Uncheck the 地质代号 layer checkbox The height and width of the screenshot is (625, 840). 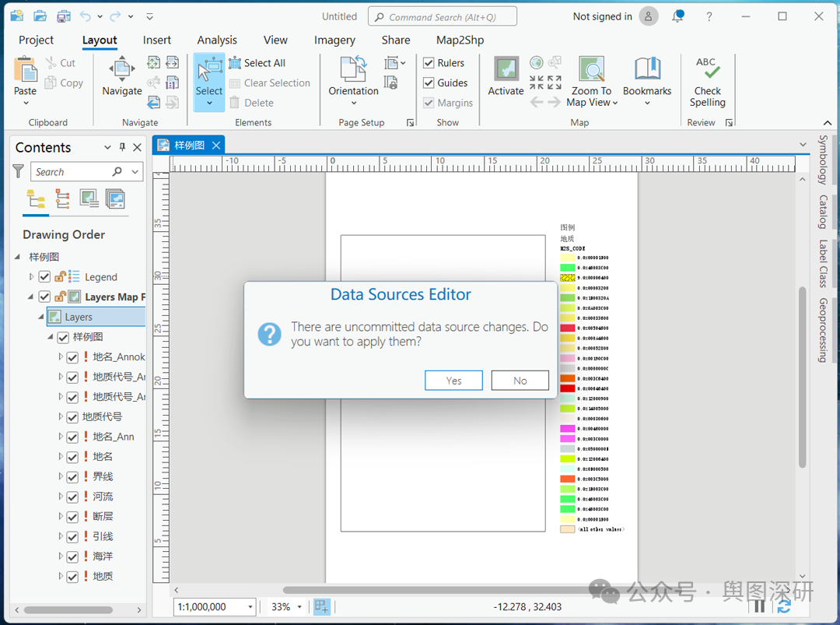click(x=72, y=416)
